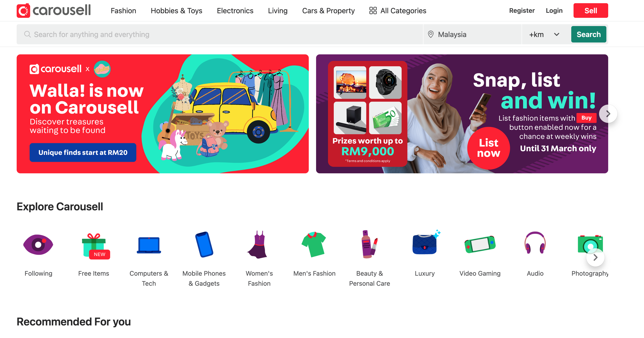Screen dimensions: 644x338
Task: Open the Hobbies & Toys menu
Action: (x=176, y=11)
